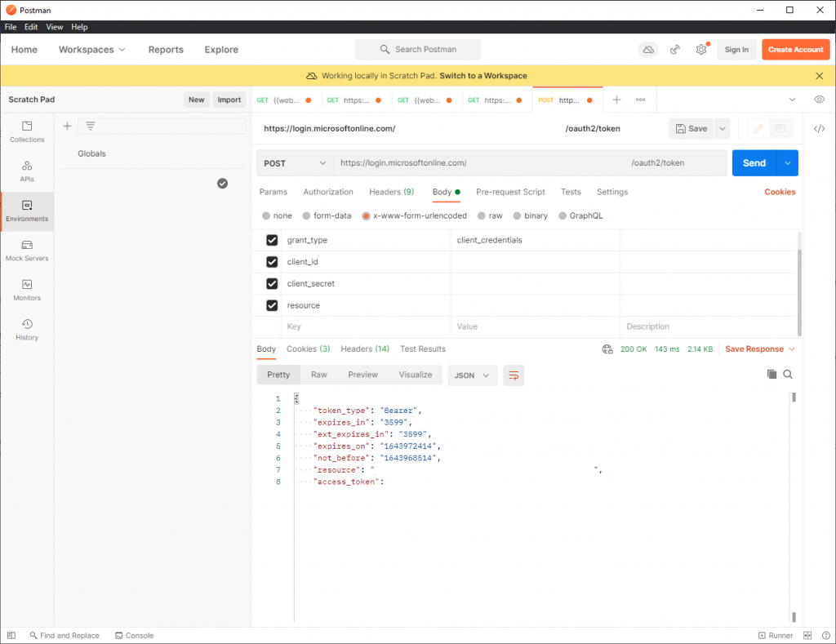Uncheck the client_secret parameter checkbox
The width and height of the screenshot is (836, 644).
[272, 284]
